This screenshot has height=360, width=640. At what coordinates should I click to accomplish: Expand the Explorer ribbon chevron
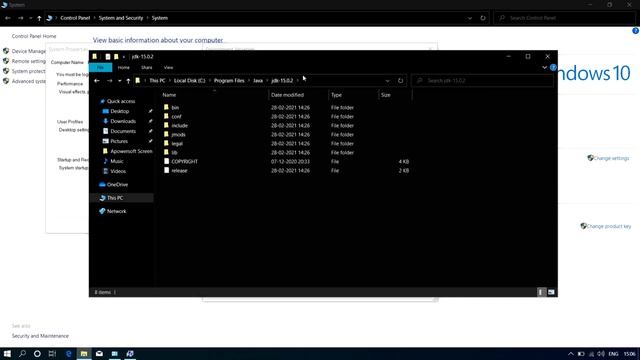click(544, 67)
